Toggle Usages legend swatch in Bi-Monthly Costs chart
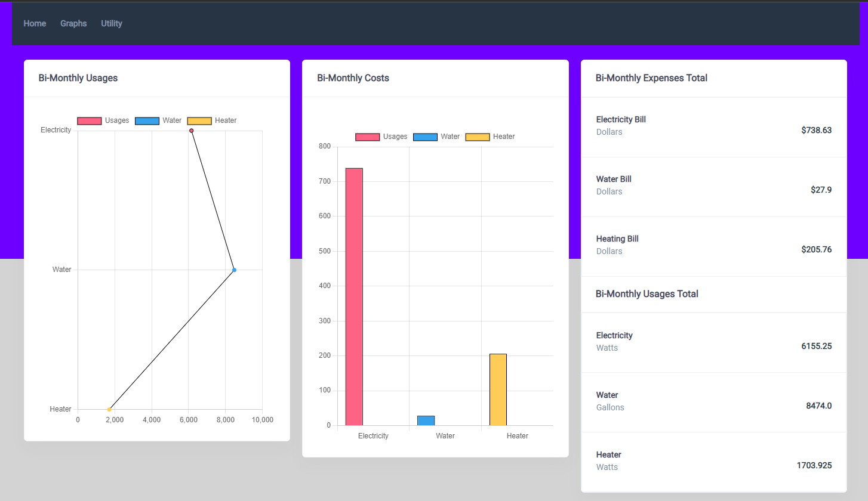The width and height of the screenshot is (868, 501). (368, 137)
